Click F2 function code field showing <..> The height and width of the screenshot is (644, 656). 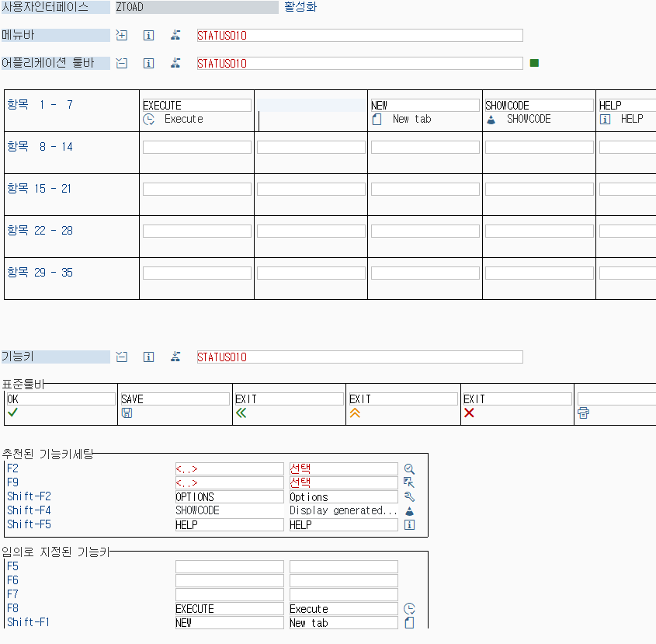(230, 469)
